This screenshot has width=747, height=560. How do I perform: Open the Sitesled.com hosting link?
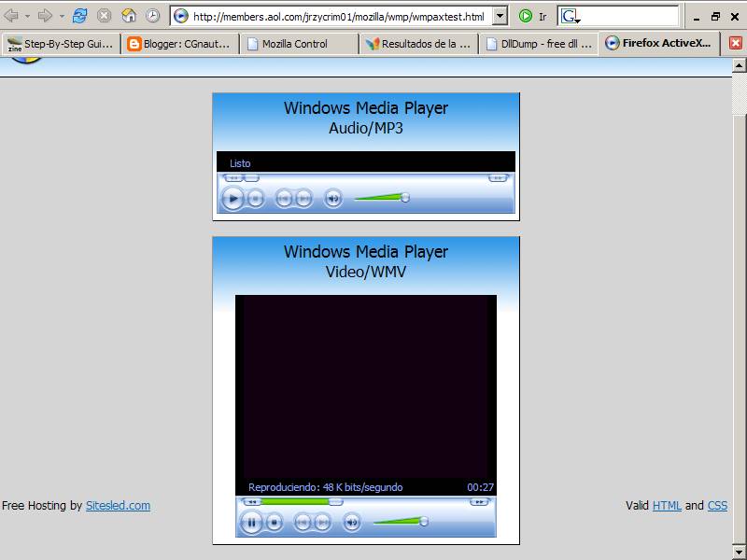118,506
